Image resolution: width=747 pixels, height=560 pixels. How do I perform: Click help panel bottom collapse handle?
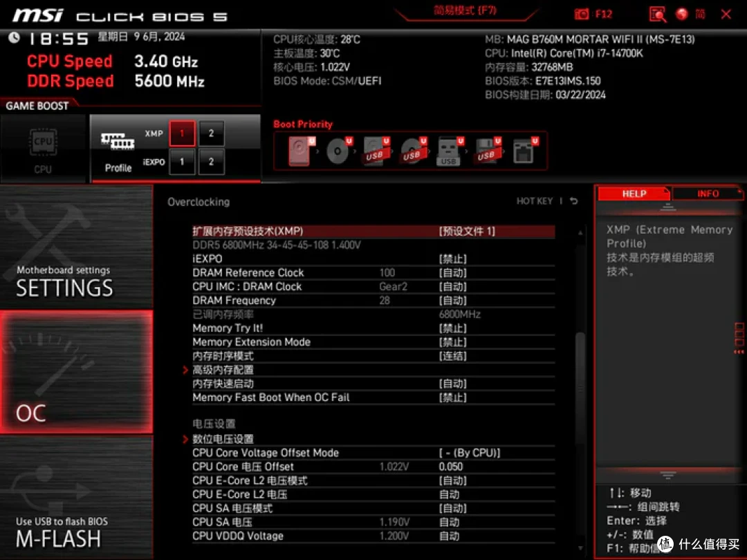[x=667, y=475]
